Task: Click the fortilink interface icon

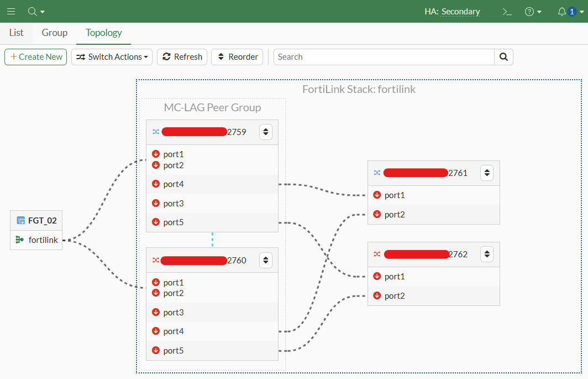Action: click(20, 240)
